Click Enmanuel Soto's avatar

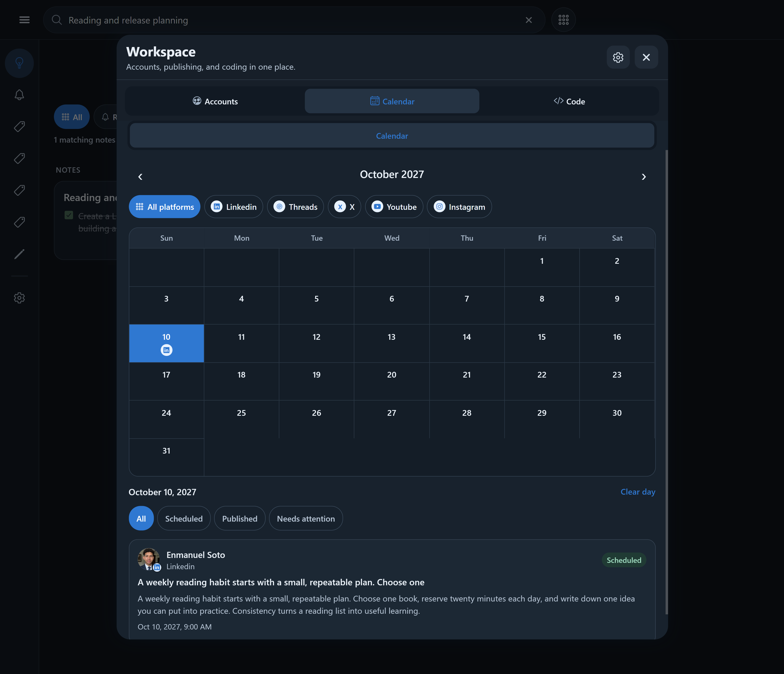pos(149,559)
